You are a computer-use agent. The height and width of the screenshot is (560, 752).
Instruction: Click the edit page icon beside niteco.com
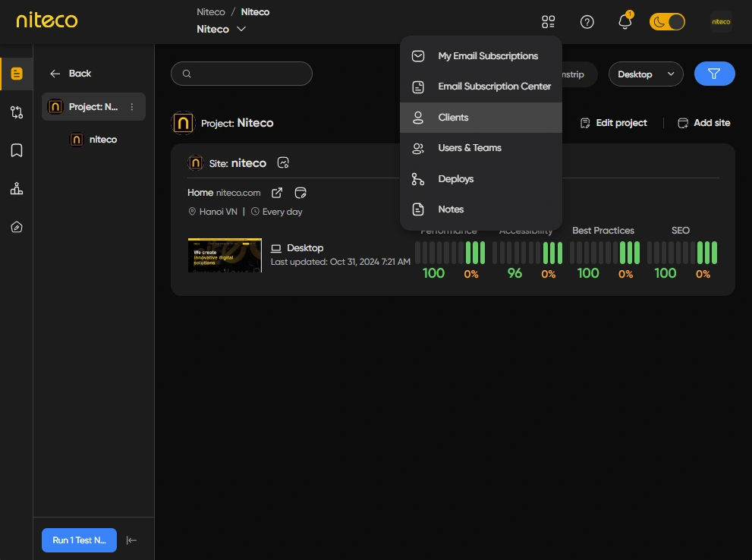pos(300,193)
